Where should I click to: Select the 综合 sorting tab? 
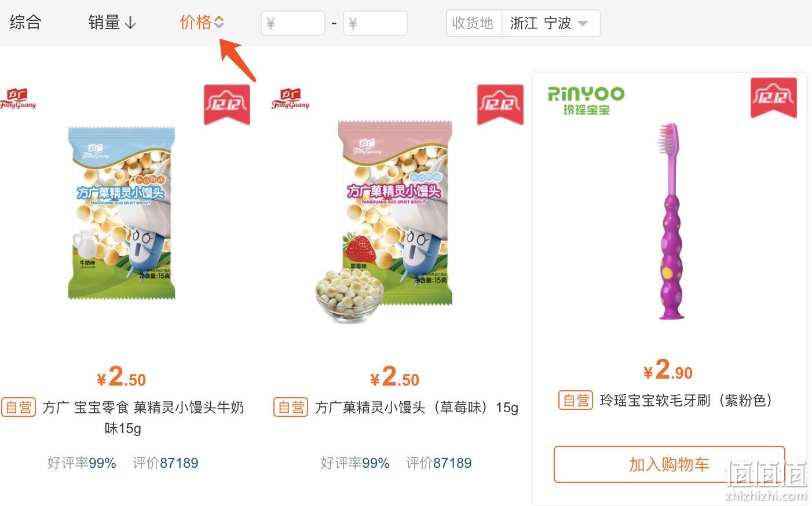[x=25, y=23]
